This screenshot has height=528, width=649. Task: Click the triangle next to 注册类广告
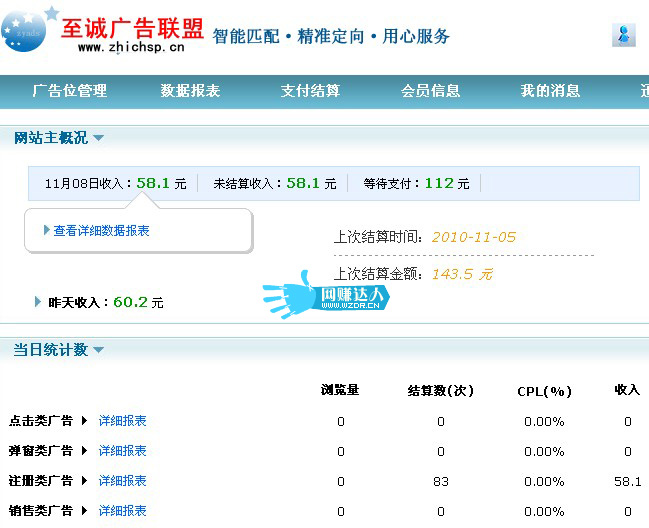[x=84, y=480]
